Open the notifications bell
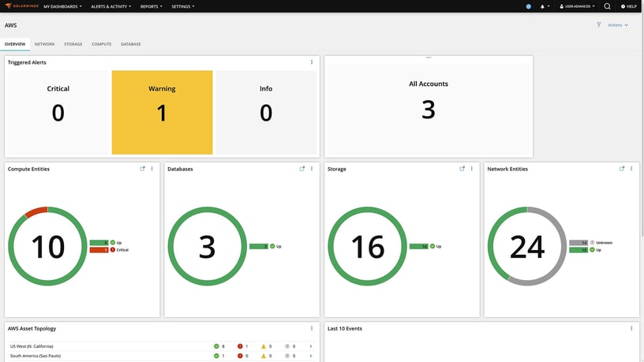Image resolution: width=644 pixels, height=362 pixels. (x=542, y=6)
